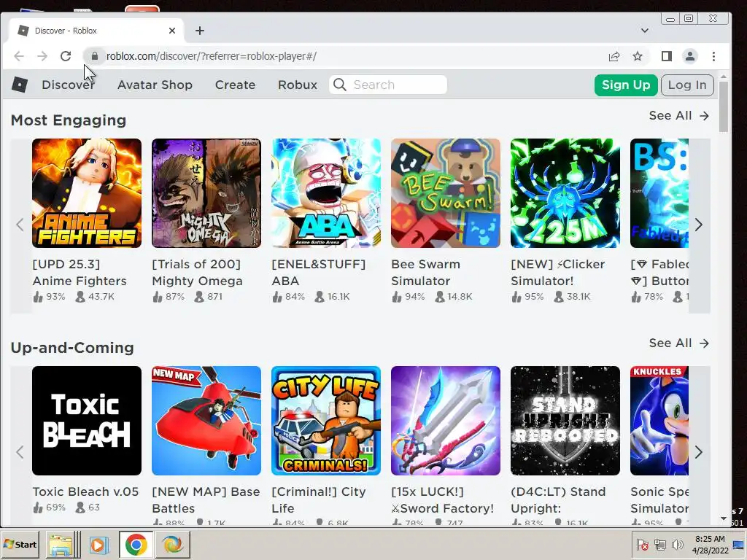Click See All for Most Engaging

[x=679, y=116]
